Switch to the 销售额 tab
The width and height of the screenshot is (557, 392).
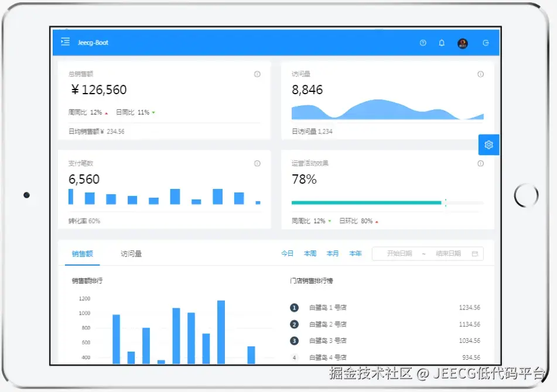point(83,254)
